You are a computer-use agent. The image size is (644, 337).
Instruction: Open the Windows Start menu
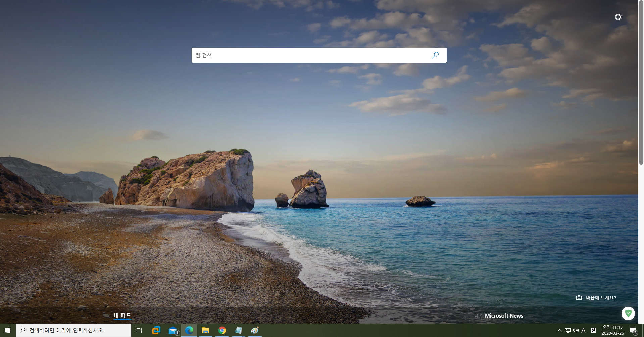tap(8, 330)
